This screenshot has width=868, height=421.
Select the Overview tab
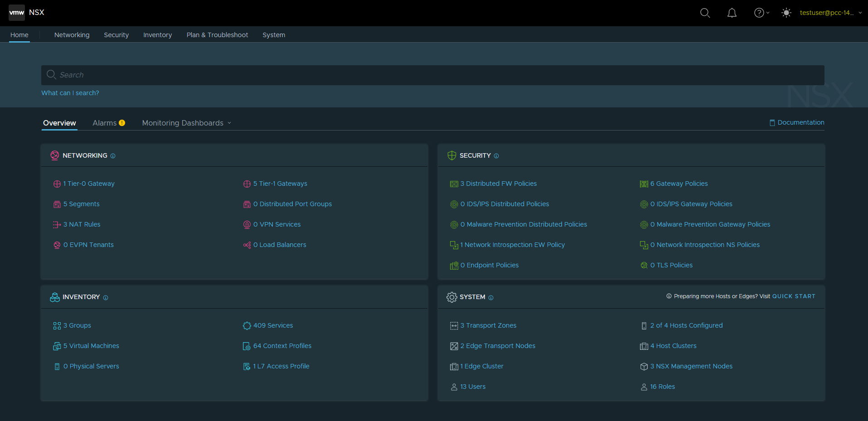coord(59,123)
